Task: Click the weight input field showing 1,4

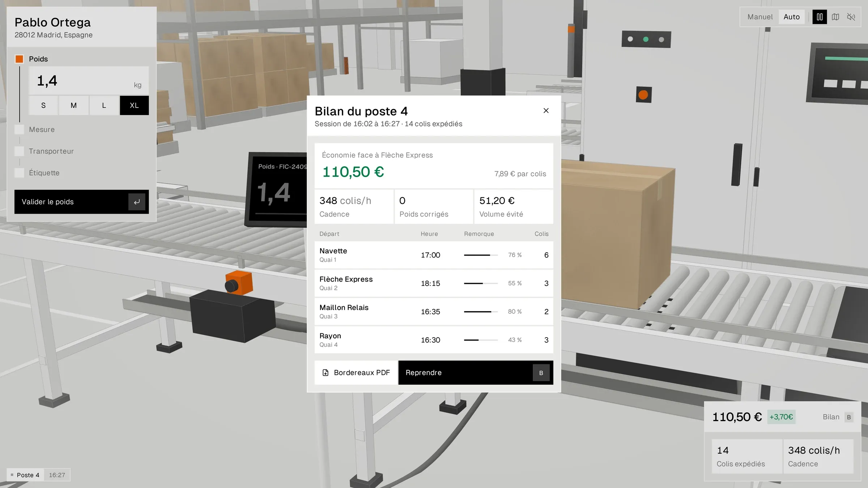Action: tap(89, 81)
